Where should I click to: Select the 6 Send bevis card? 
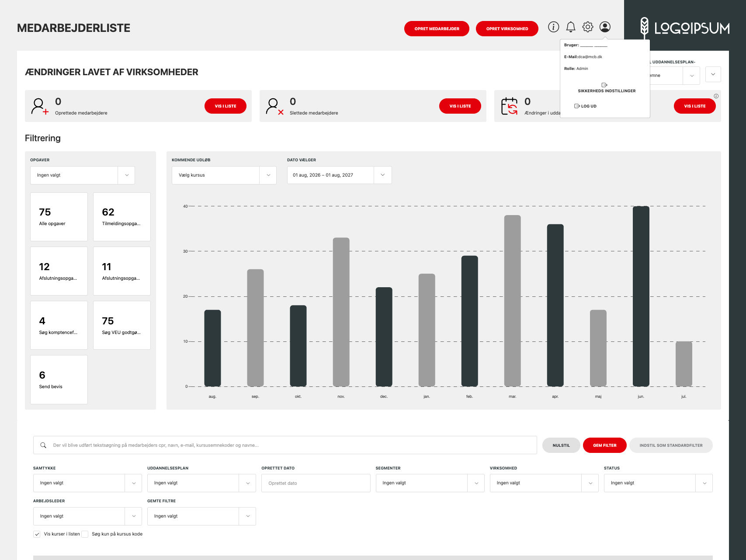pos(59,379)
